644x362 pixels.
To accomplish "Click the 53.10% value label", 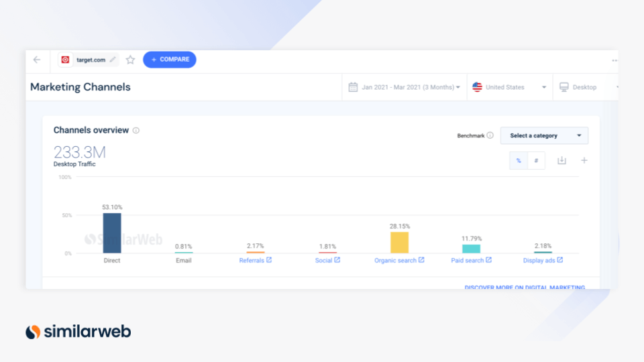I will [112, 207].
